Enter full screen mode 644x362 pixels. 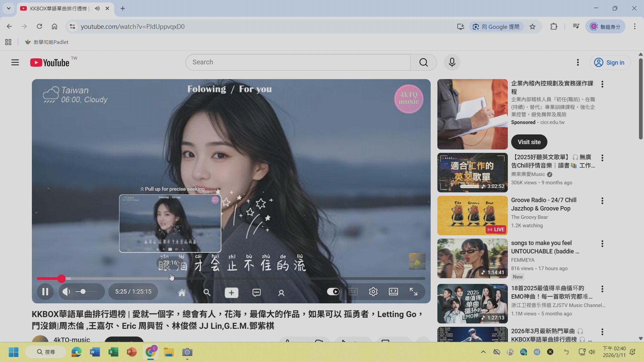coord(413,292)
